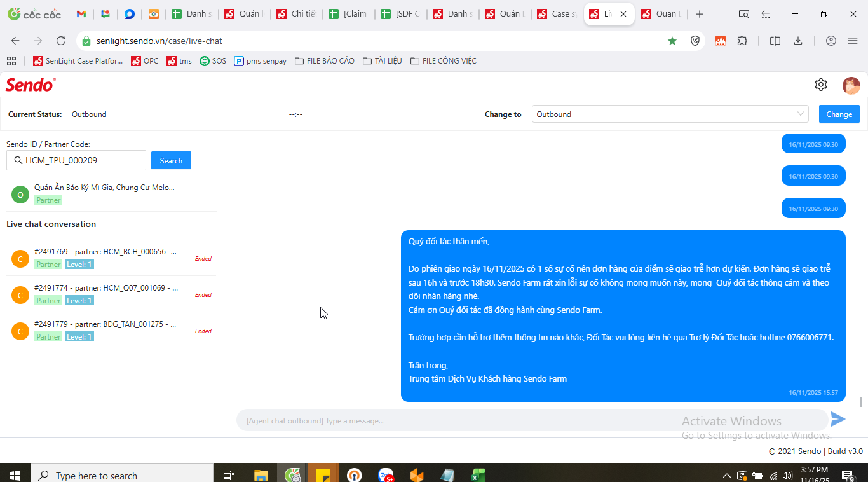Open the Cốc Cốc hamburger menu

pos(853,41)
